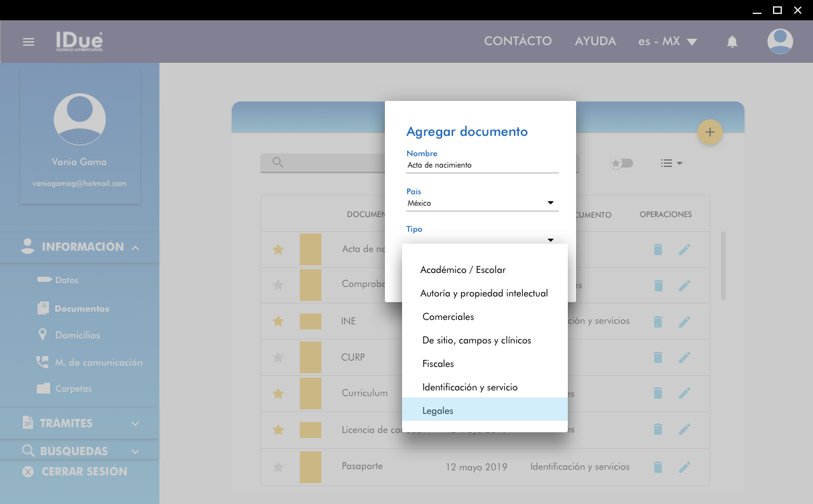The width and height of the screenshot is (813, 504).
Task: Toggle the favorites filter switch
Action: pos(622,163)
